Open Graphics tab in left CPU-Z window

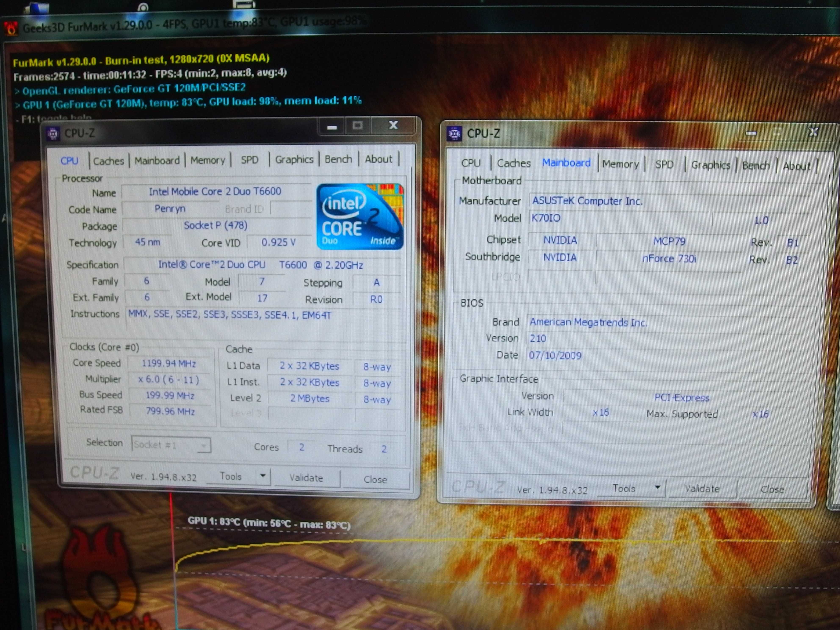[x=294, y=159]
